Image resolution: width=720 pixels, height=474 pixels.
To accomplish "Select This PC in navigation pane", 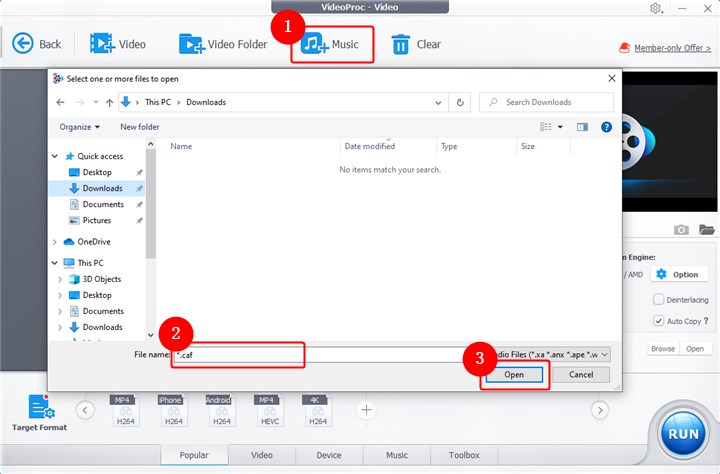I will [x=90, y=263].
